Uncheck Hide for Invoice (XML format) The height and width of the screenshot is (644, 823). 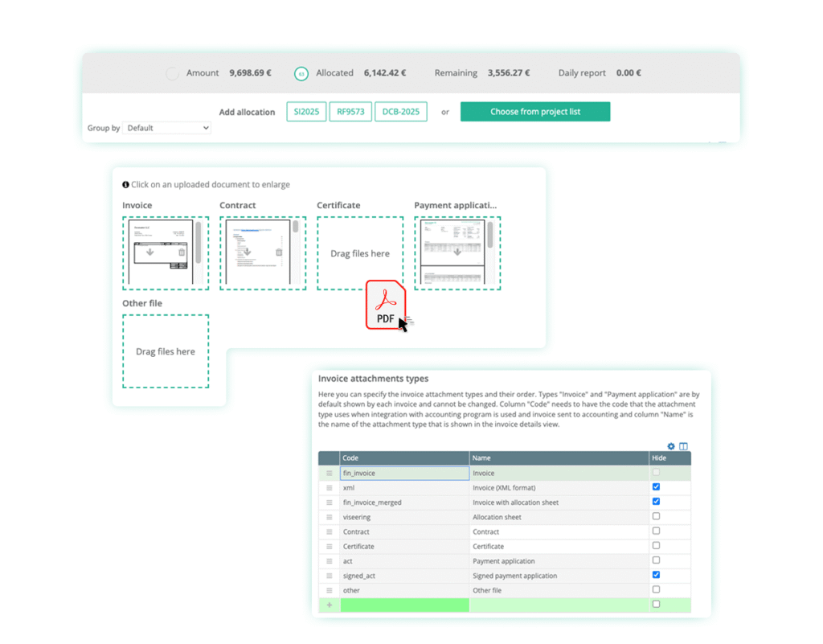[x=656, y=486]
